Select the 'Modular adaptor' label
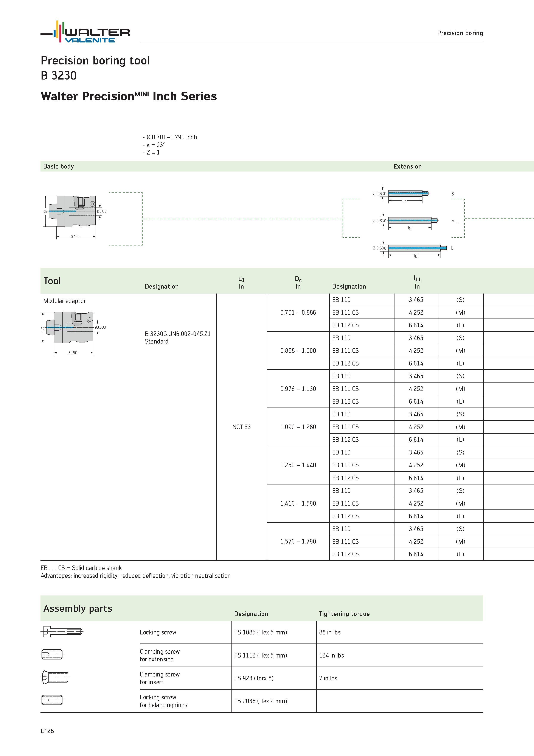The height and width of the screenshot is (756, 534). [64, 301]
